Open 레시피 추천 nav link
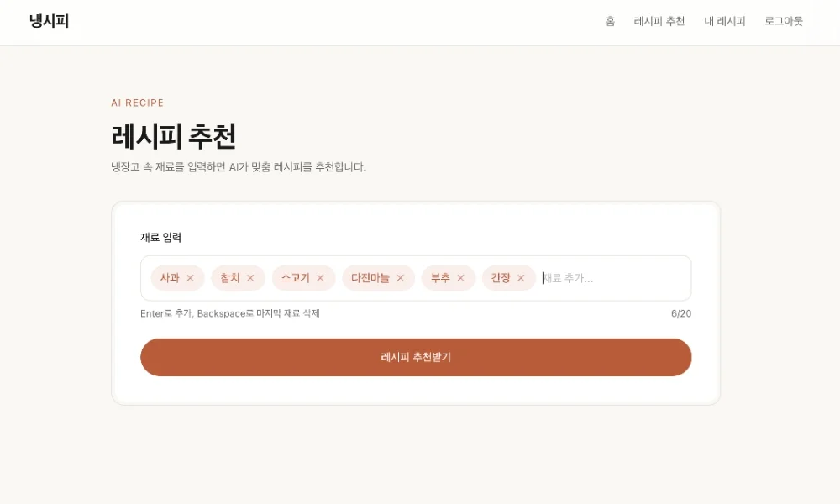This screenshot has width=840, height=504. click(x=659, y=22)
